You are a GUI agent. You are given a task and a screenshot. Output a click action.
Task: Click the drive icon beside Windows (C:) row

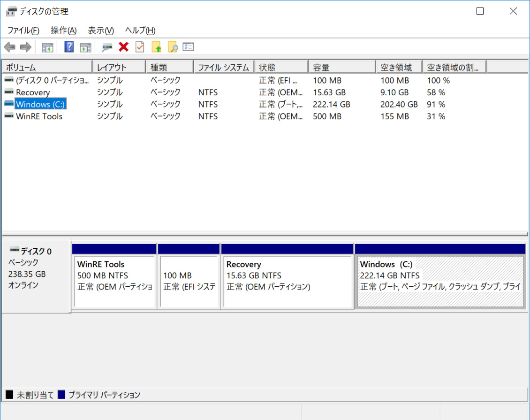(9, 104)
